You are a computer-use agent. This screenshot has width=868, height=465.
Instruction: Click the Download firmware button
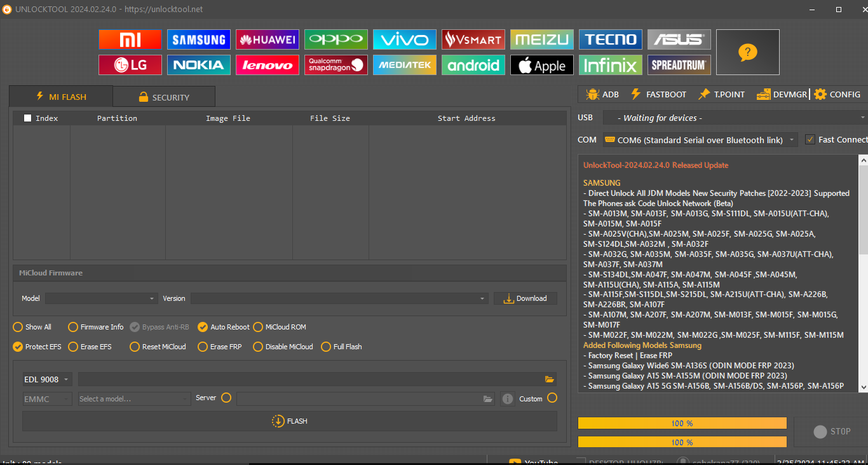[x=525, y=298]
